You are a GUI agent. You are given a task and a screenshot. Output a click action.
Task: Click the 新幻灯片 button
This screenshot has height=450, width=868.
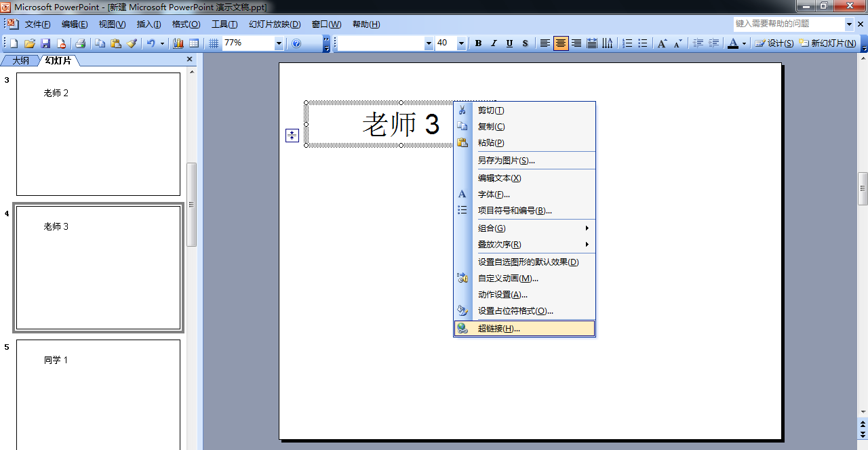pyautogui.click(x=828, y=43)
